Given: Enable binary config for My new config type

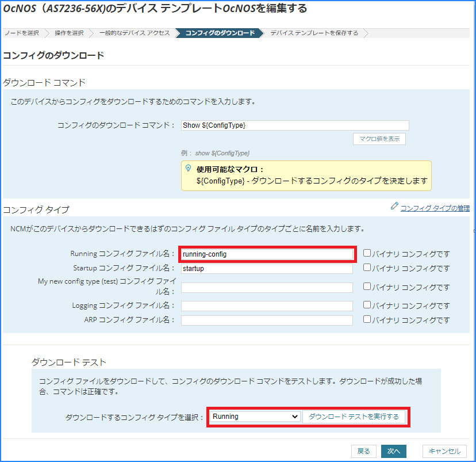Looking at the screenshot, I should 367,287.
